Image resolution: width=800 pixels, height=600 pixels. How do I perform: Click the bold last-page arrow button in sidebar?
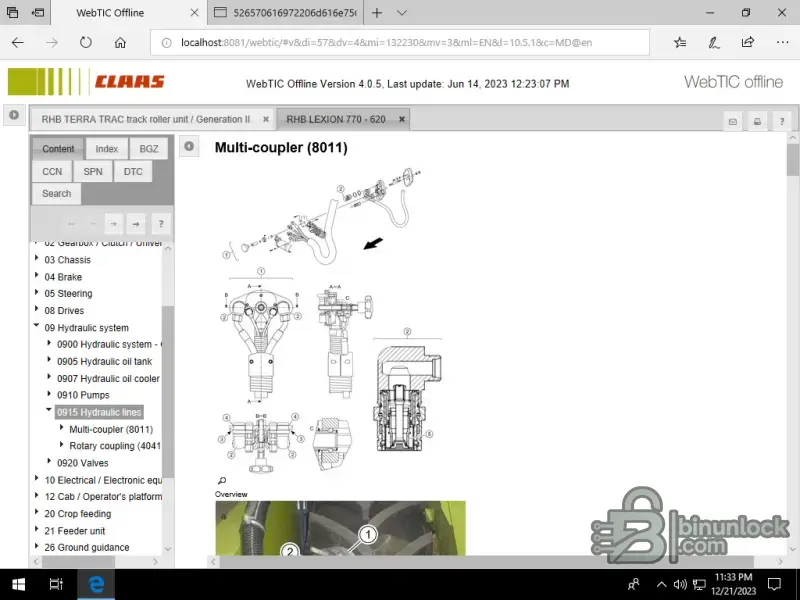(x=136, y=224)
